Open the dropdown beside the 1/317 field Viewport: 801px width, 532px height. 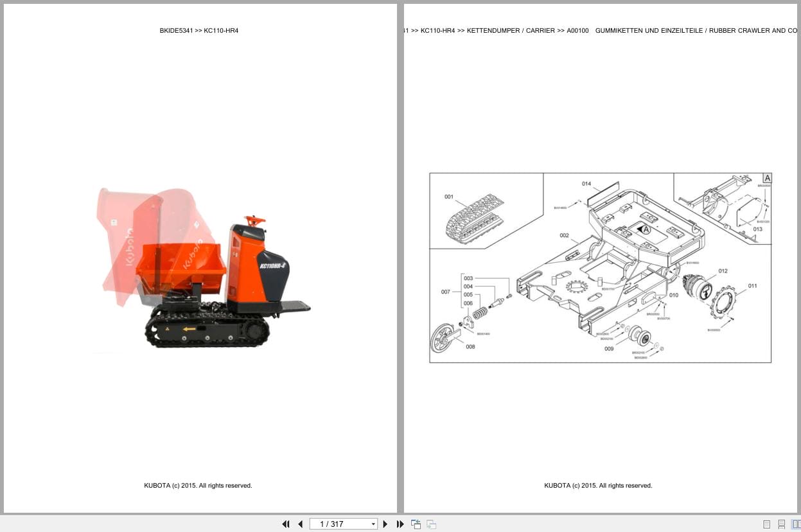(x=373, y=524)
